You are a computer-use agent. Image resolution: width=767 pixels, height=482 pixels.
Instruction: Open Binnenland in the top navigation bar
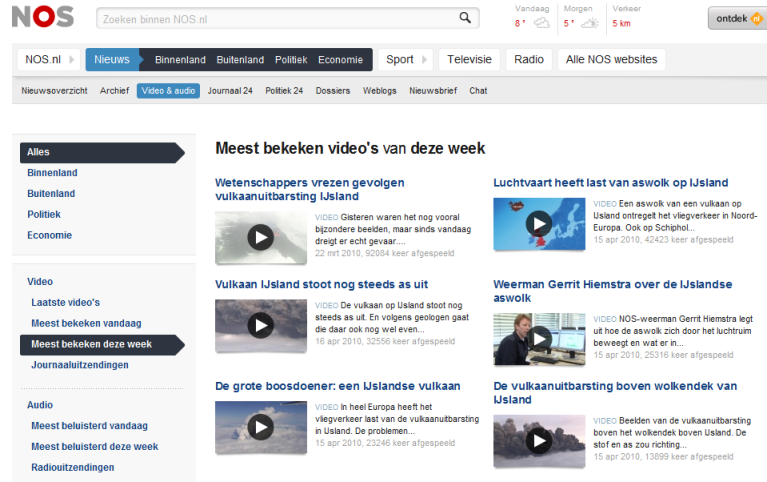pyautogui.click(x=180, y=60)
